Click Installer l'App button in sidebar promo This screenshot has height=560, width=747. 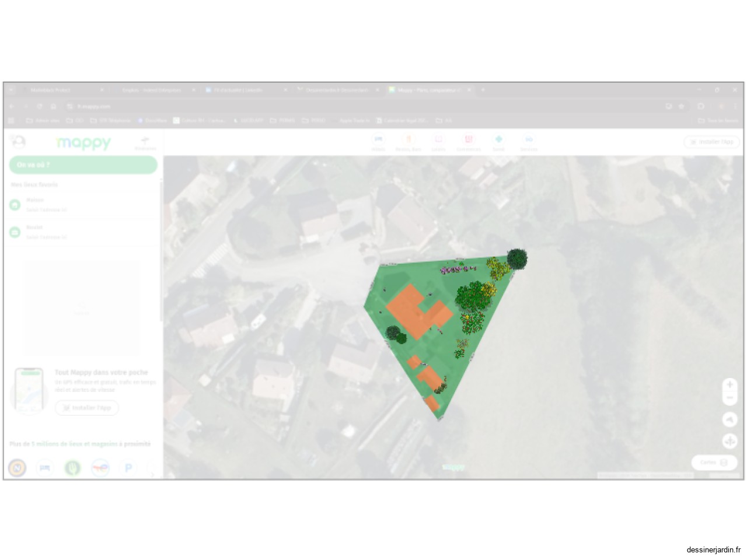click(x=87, y=408)
